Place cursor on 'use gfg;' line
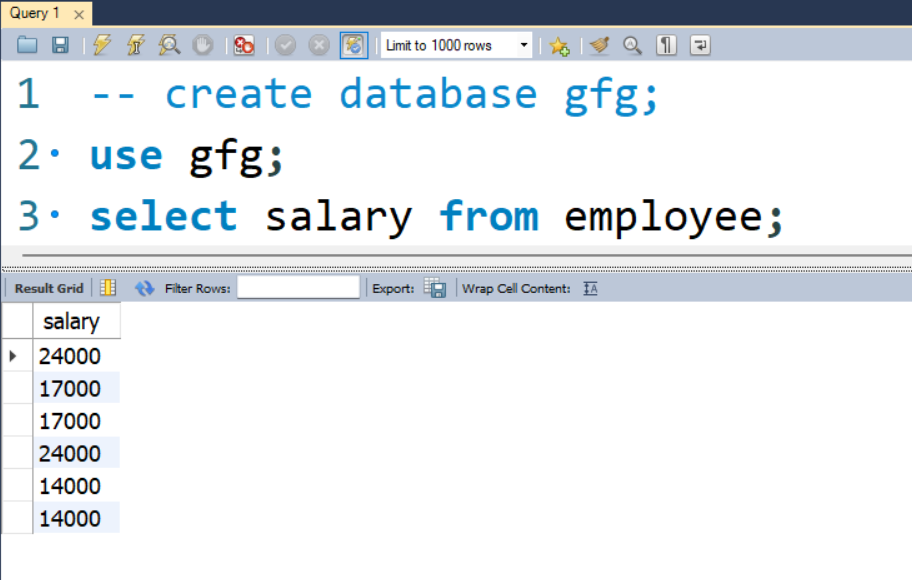912x580 pixels. [x=186, y=156]
